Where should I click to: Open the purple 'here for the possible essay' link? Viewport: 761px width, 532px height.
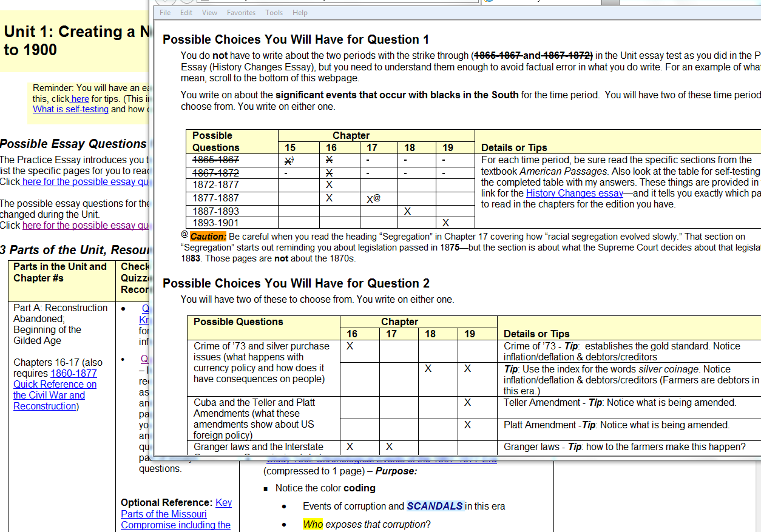[86, 226]
